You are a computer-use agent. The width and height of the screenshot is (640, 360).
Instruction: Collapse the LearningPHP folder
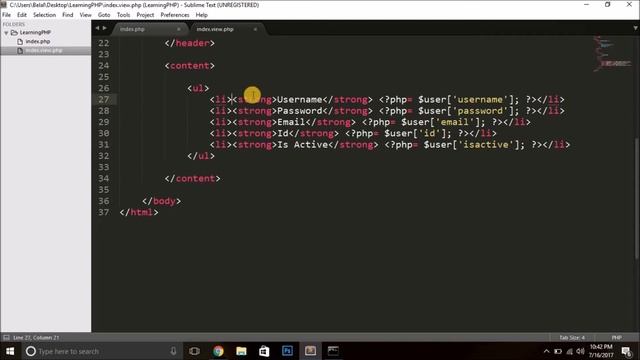[x=6, y=33]
